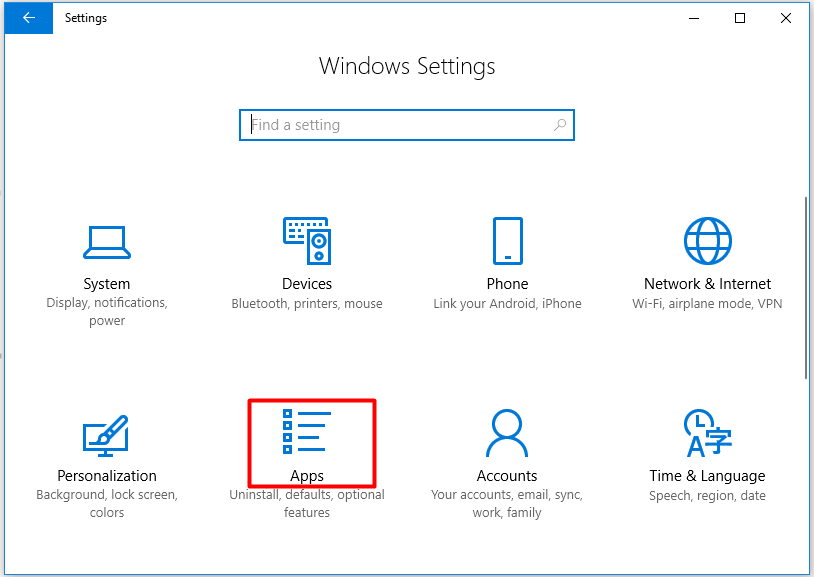The height and width of the screenshot is (577, 814).
Task: Select the Apps list icon
Action: point(306,431)
